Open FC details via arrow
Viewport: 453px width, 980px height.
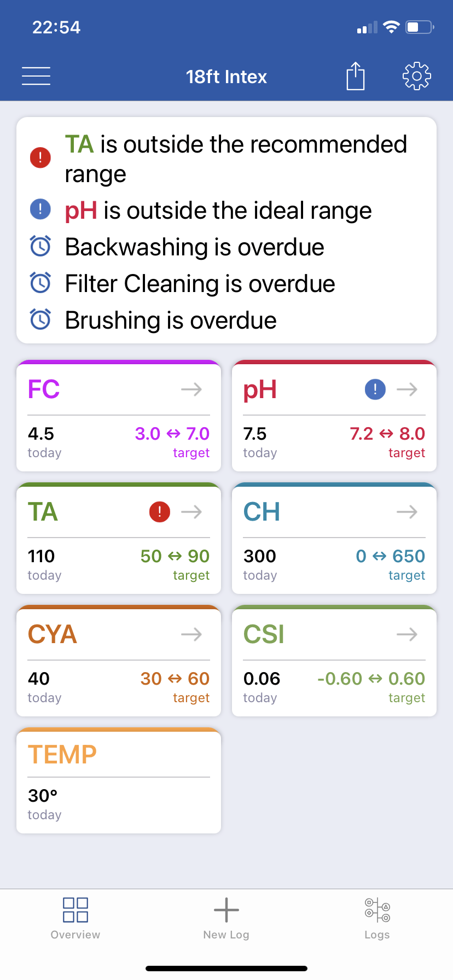(x=191, y=389)
